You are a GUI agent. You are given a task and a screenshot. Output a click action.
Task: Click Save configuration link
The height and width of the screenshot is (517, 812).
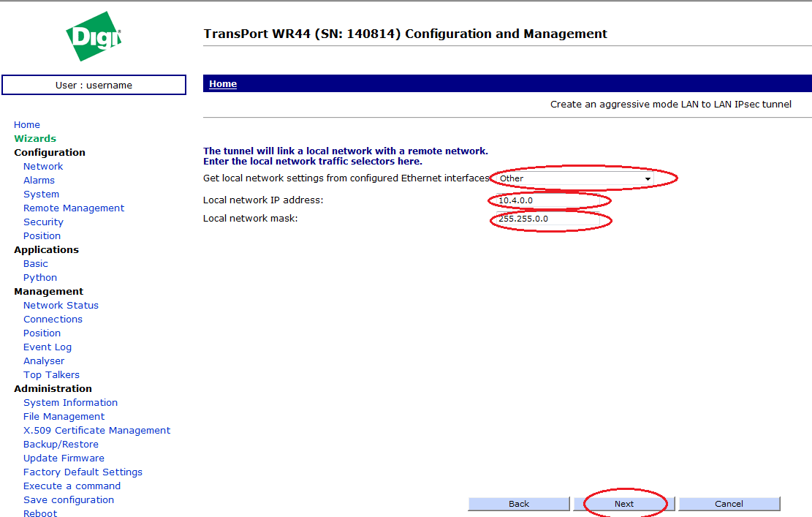click(x=69, y=499)
